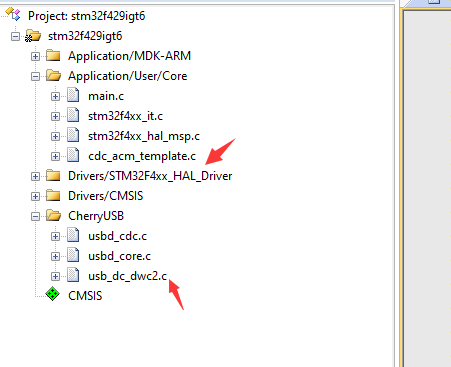Click the cdc_acm_template.c file icon
This screenshot has width=451, height=367.
pos(73,155)
